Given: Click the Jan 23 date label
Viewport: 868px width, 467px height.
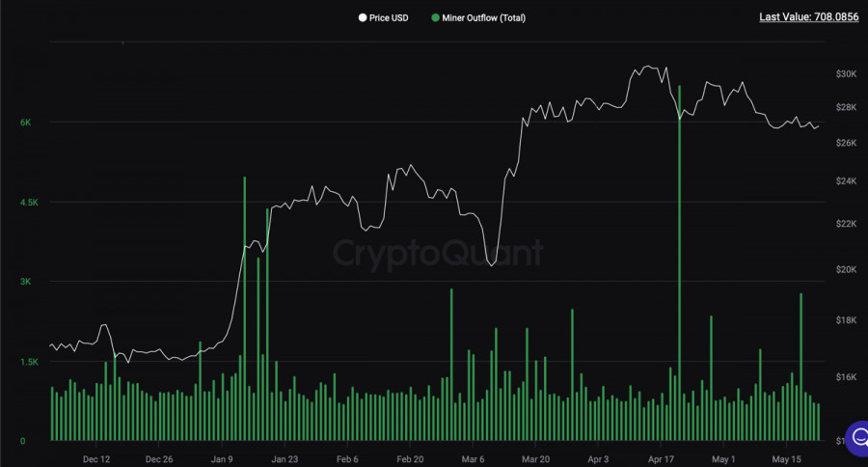Looking at the screenshot, I should [x=285, y=459].
